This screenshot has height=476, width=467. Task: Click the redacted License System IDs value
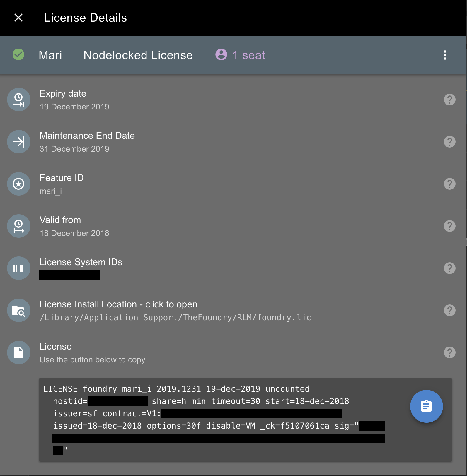point(70,275)
